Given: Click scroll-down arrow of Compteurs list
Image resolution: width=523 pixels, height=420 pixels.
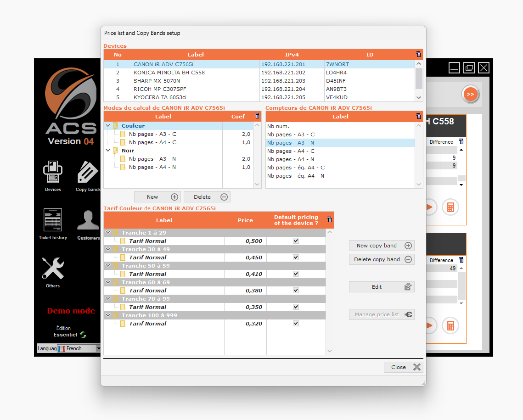Looking at the screenshot, I should click(x=419, y=185).
